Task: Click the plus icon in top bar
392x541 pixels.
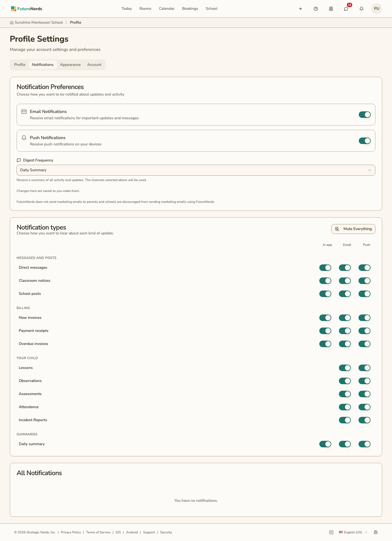Action: 301,9
